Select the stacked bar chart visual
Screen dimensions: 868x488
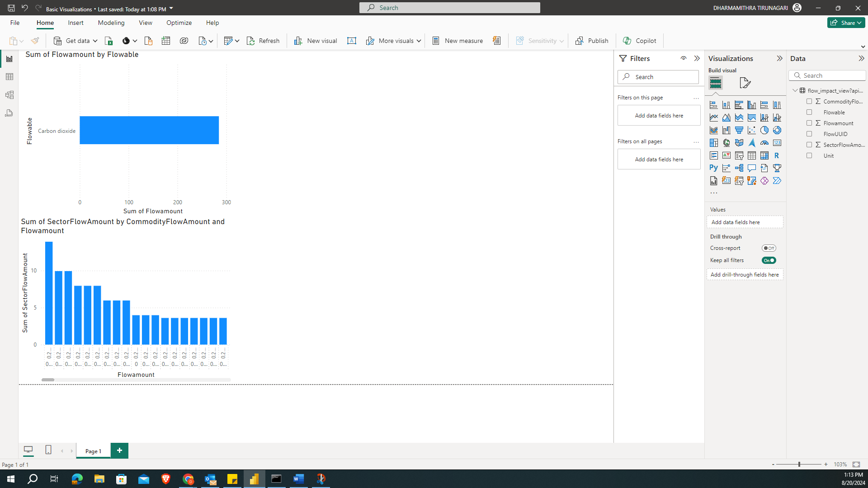coord(714,104)
